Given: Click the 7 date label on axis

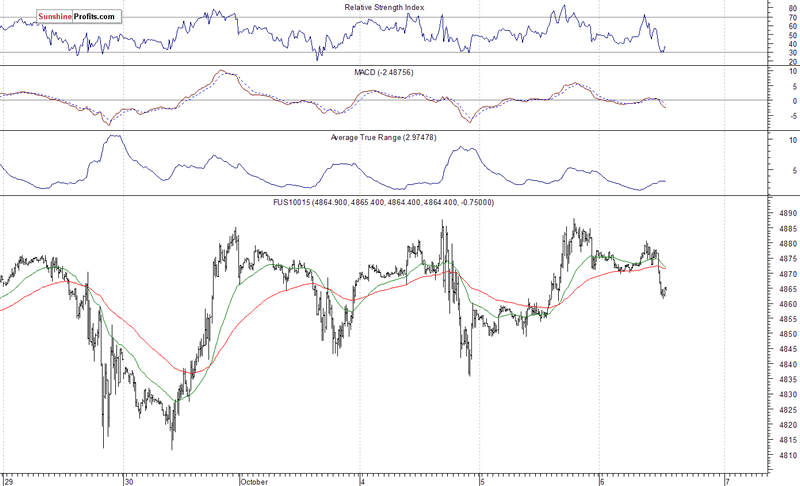Looking at the screenshot, I should click(x=728, y=481).
